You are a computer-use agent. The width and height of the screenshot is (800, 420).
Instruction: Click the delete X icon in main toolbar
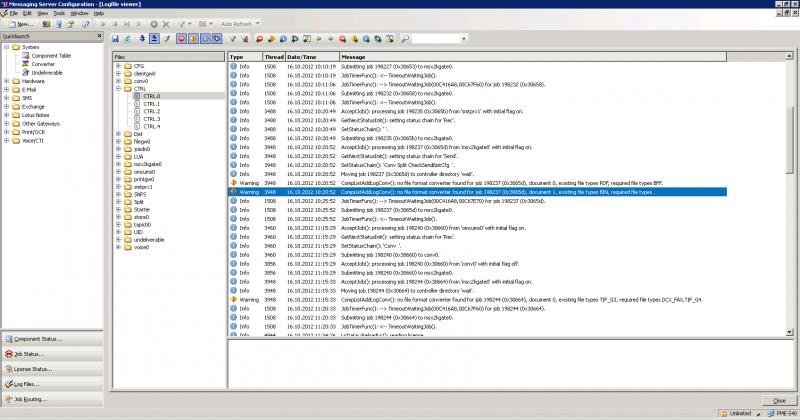click(163, 23)
